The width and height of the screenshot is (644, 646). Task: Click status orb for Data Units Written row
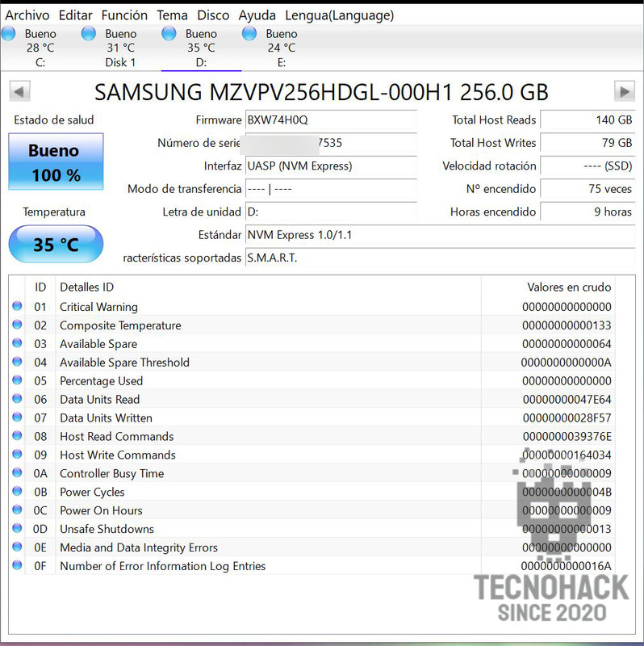(x=17, y=417)
